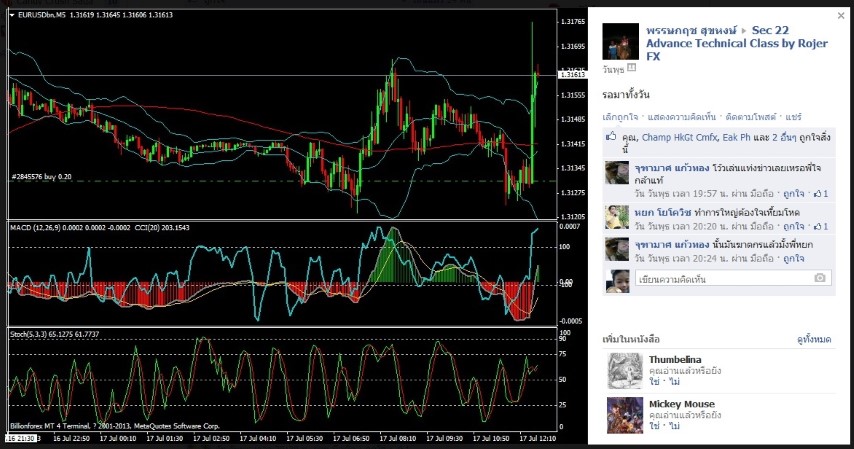Click the thumbs-up icon in likes summary
The image size is (854, 449).
pos(611,137)
